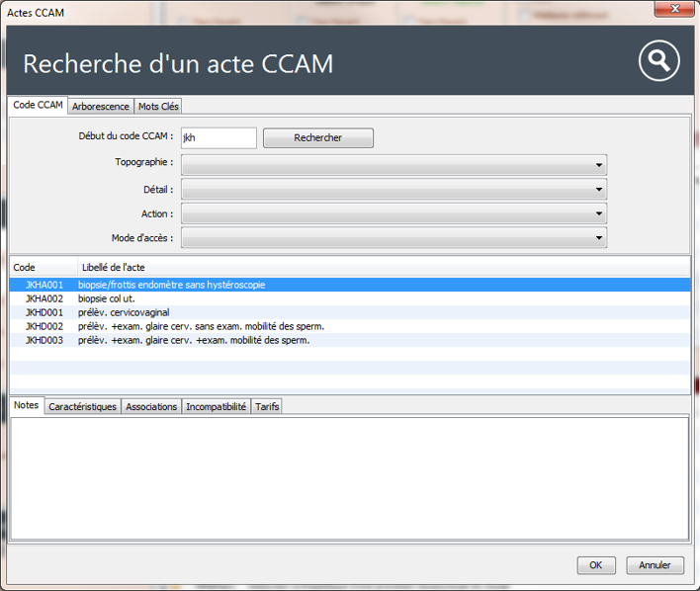700x591 pixels.
Task: Open the Mots Clés tab
Action: pos(158,106)
